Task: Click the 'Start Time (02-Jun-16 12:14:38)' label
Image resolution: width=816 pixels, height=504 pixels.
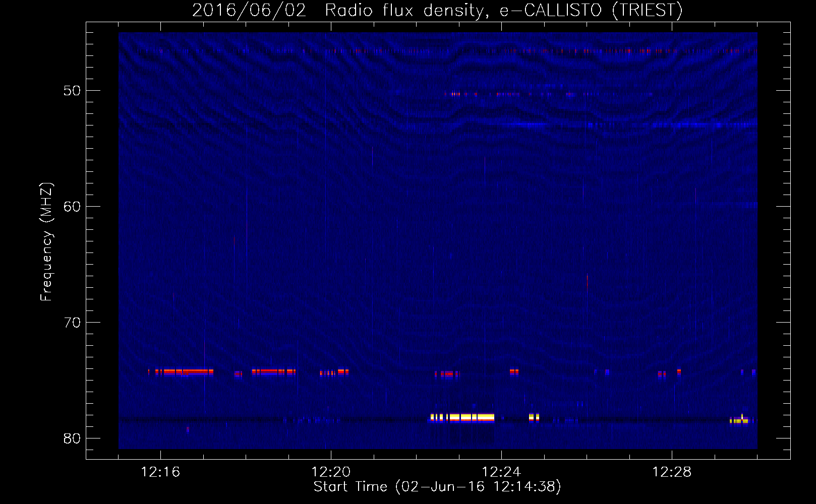Action: click(437, 486)
